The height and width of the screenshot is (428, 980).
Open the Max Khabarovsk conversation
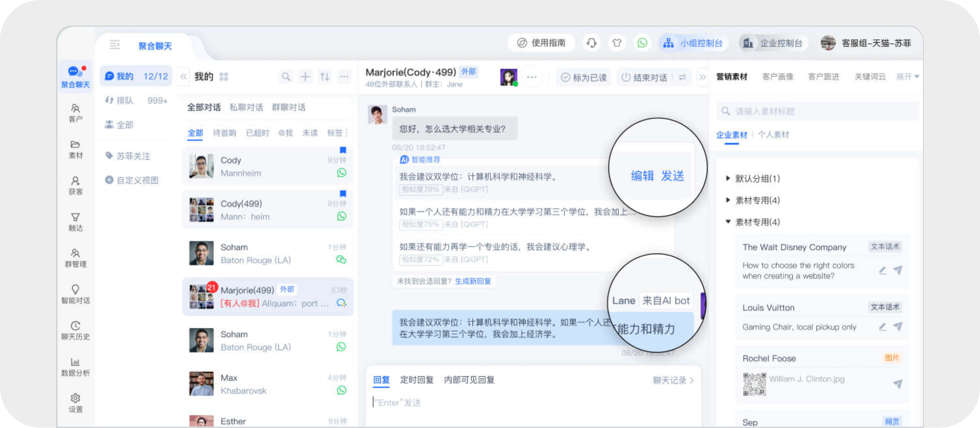pos(267,384)
